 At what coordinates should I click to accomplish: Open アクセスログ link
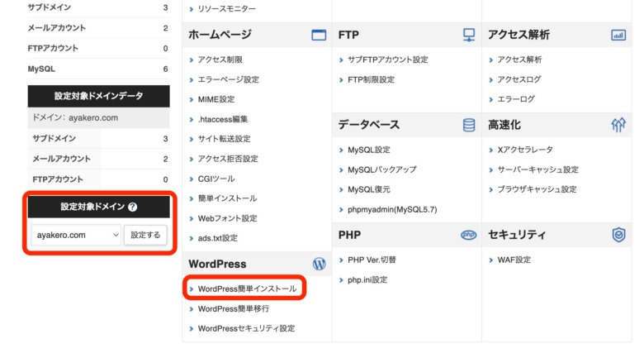(519, 79)
